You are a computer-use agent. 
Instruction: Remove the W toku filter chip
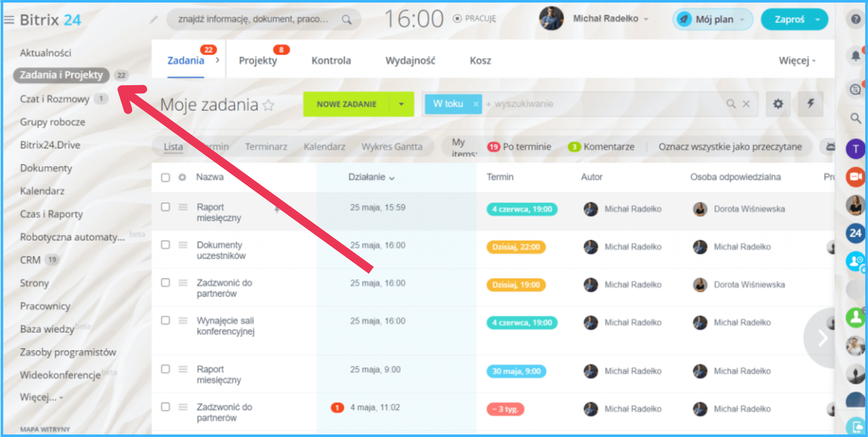click(476, 104)
